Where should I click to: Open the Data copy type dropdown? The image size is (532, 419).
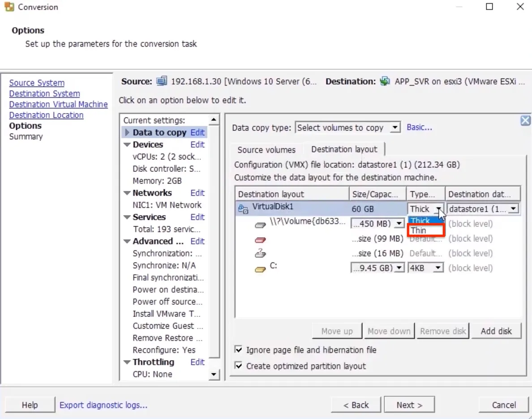(395, 128)
